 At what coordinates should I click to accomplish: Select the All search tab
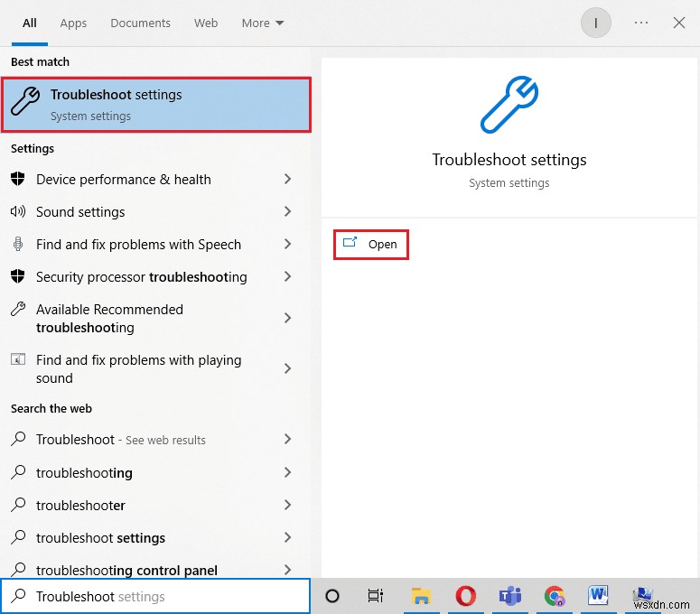tap(30, 23)
